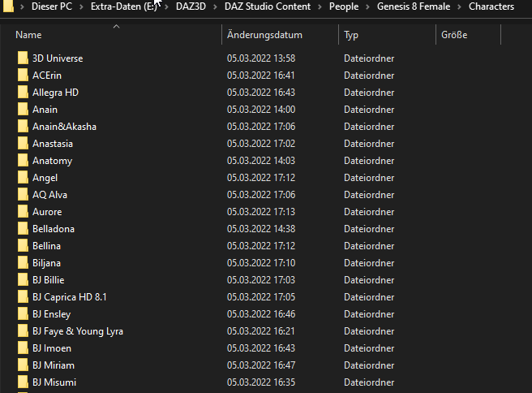Click date 05.03.2022 13:58 cell
Screen dimensions: 532x393
261,58
